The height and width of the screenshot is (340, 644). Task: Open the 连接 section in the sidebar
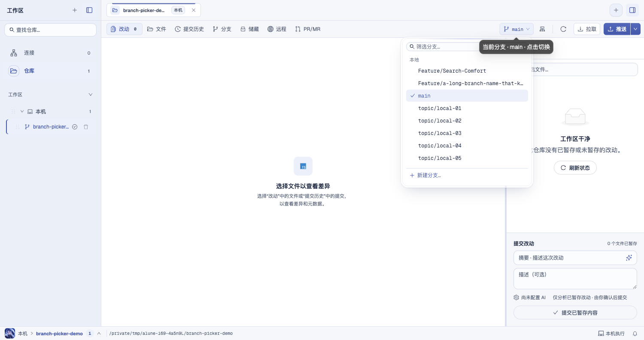pos(50,53)
